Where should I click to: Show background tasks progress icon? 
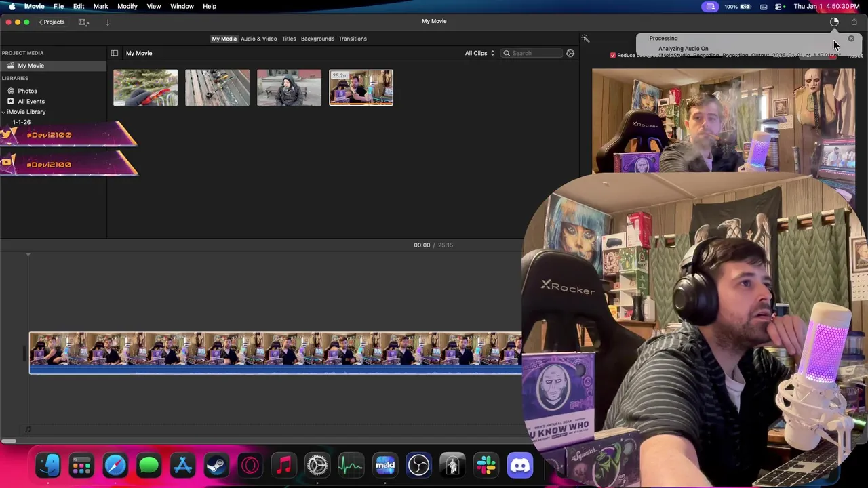tap(834, 22)
